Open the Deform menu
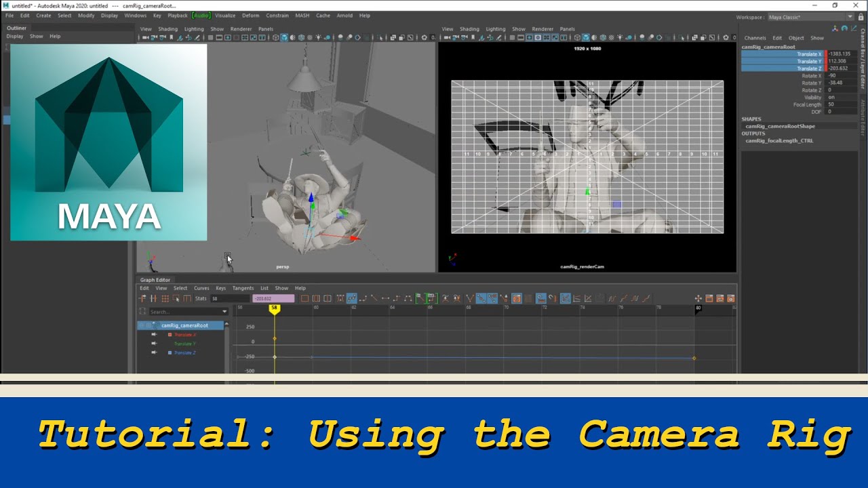This screenshot has width=868, height=488. [250, 16]
